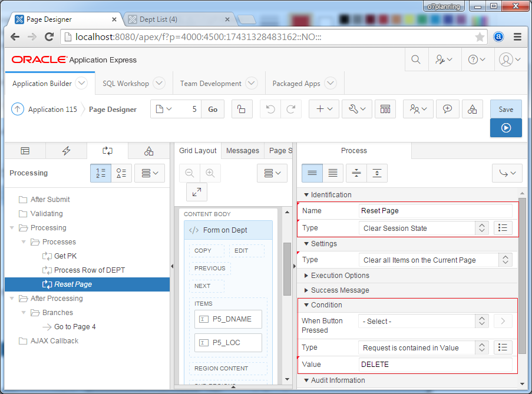This screenshot has height=394, width=532.
Task: Open the component view icon
Action: (385, 109)
